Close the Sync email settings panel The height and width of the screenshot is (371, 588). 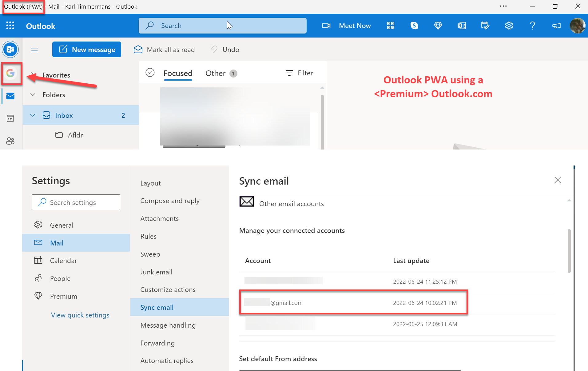click(558, 180)
